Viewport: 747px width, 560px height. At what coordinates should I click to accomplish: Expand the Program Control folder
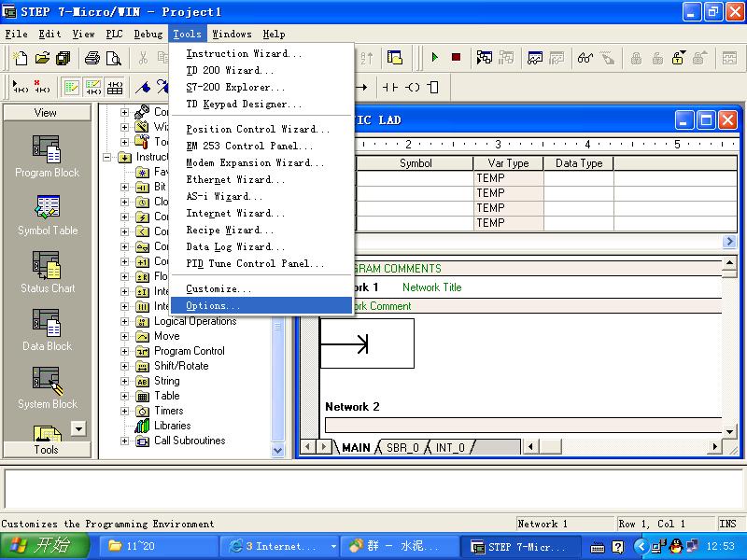coord(124,352)
